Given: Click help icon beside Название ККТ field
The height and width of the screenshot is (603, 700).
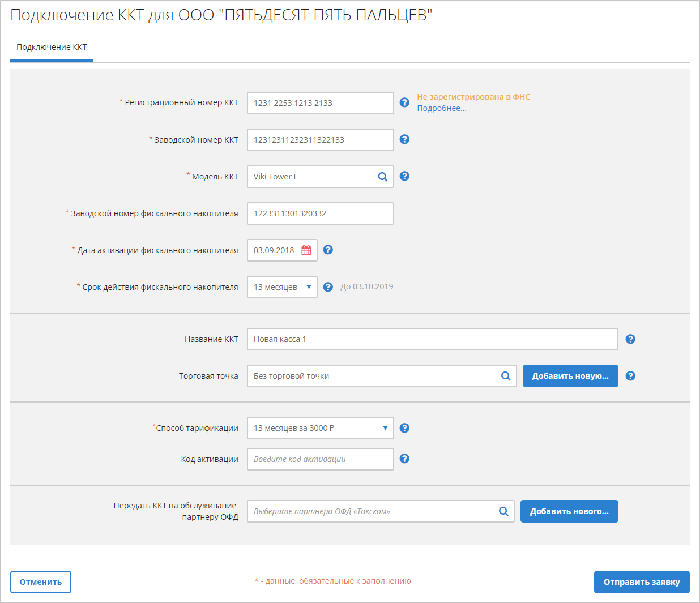Looking at the screenshot, I should [630, 339].
